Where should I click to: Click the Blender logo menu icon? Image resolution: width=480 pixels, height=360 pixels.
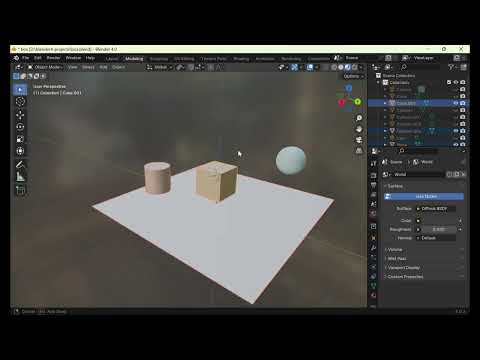tap(16, 58)
